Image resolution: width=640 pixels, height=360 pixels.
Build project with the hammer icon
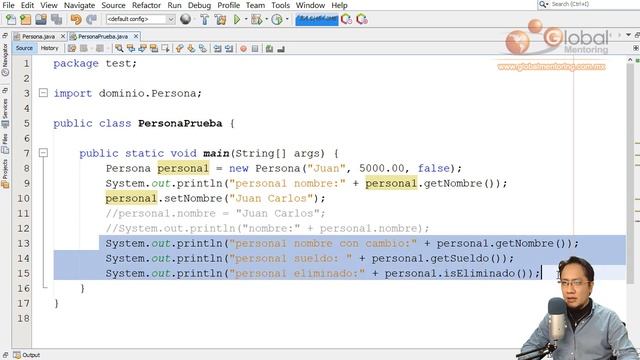coord(204,19)
